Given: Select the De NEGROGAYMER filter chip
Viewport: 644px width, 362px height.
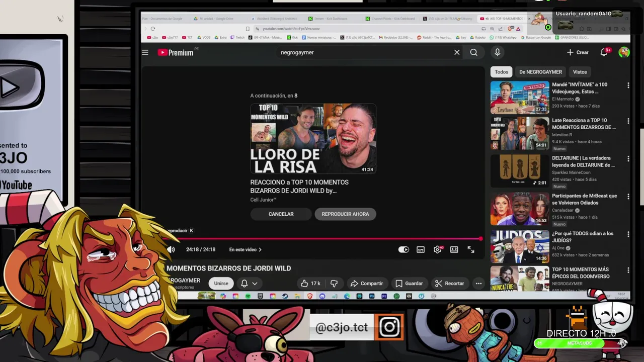Looking at the screenshot, I should tap(540, 72).
